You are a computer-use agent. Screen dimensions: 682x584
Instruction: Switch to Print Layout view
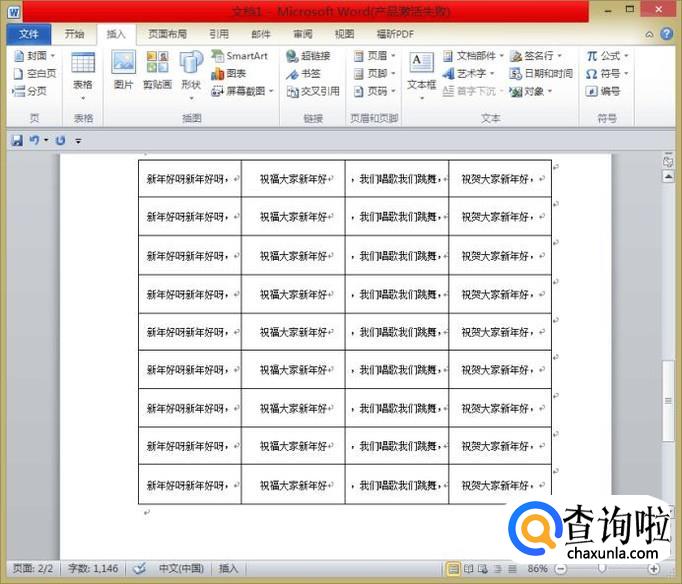(x=453, y=568)
